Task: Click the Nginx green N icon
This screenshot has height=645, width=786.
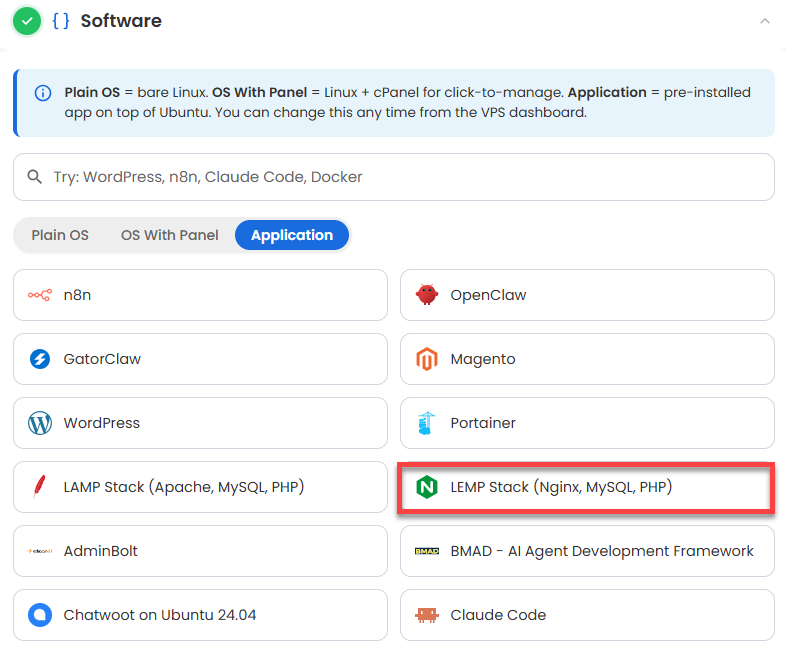Action: pos(427,487)
